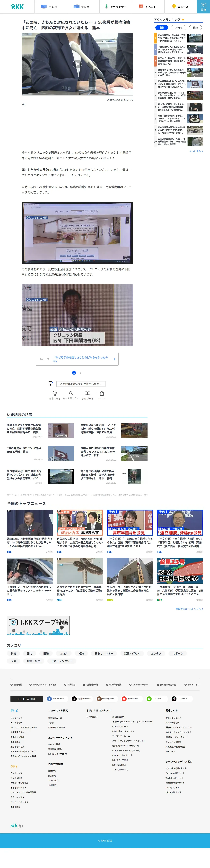Open the RKKスクープ投稿 banner
This screenshot has width=210, height=868.
click(x=38, y=625)
